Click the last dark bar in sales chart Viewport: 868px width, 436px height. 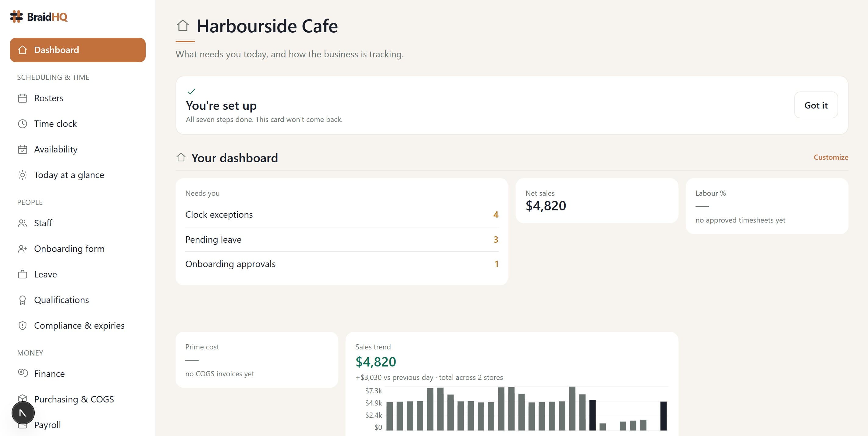click(663, 416)
